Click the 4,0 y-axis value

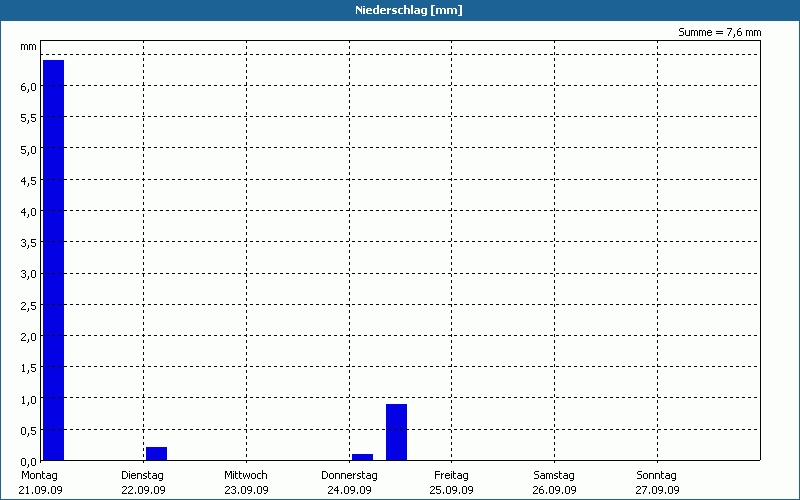click(x=29, y=212)
